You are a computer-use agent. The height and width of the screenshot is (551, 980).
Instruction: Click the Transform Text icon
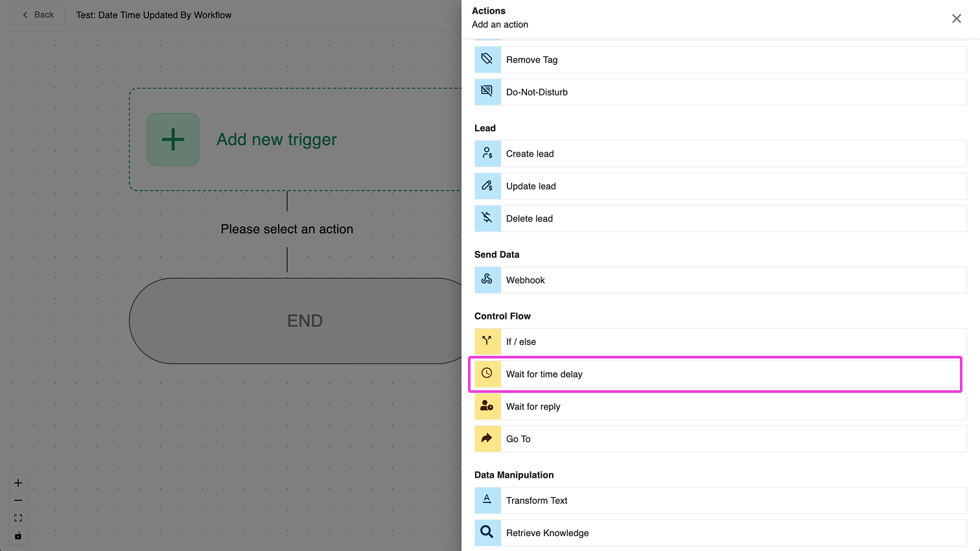tap(487, 500)
